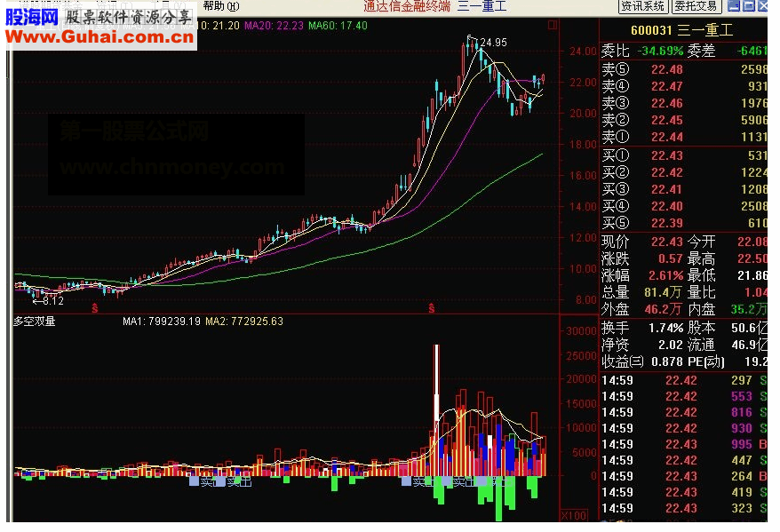The width and height of the screenshot is (780, 532).
Task: Click the 委差 label
Action: pos(701,51)
